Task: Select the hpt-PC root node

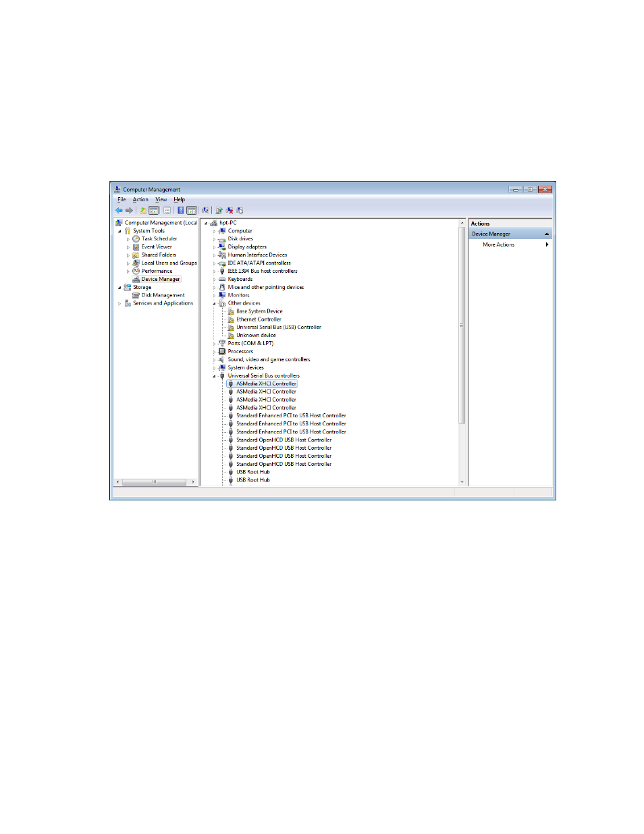Action: pos(228,223)
